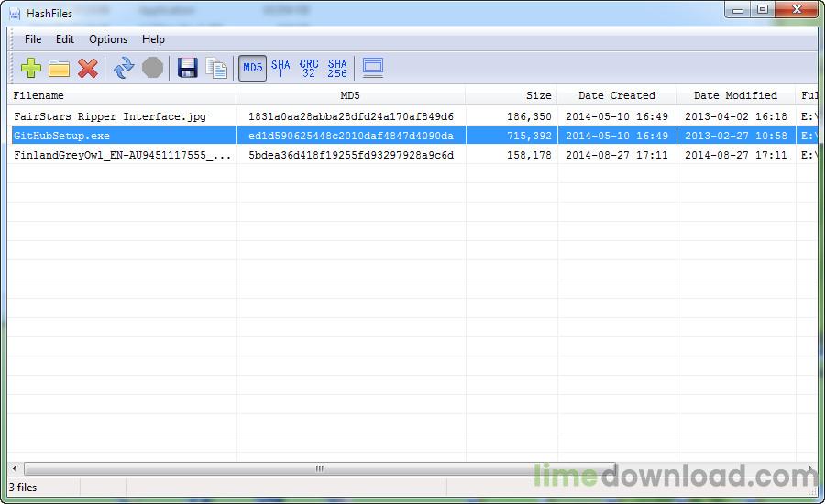The width and height of the screenshot is (825, 504).
Task: Toggle the CRC 32 hash button
Action: [310, 69]
